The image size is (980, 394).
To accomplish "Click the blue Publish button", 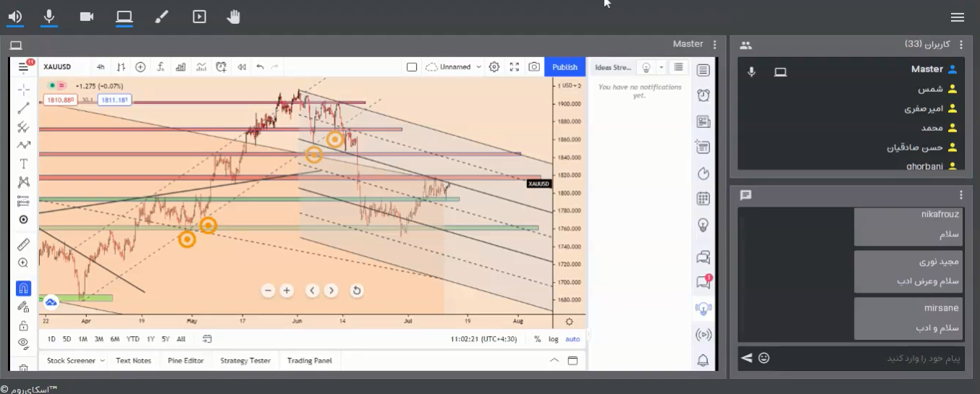I will point(565,67).
